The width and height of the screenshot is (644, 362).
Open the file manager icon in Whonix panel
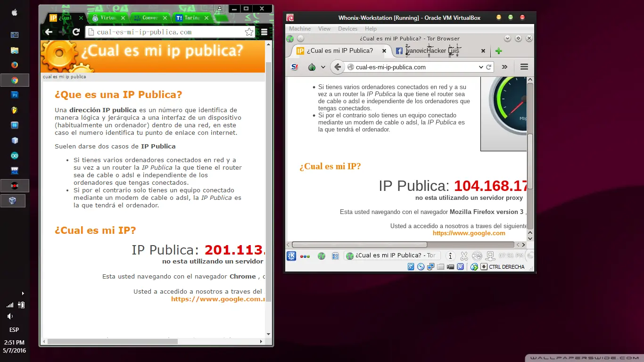click(335, 256)
